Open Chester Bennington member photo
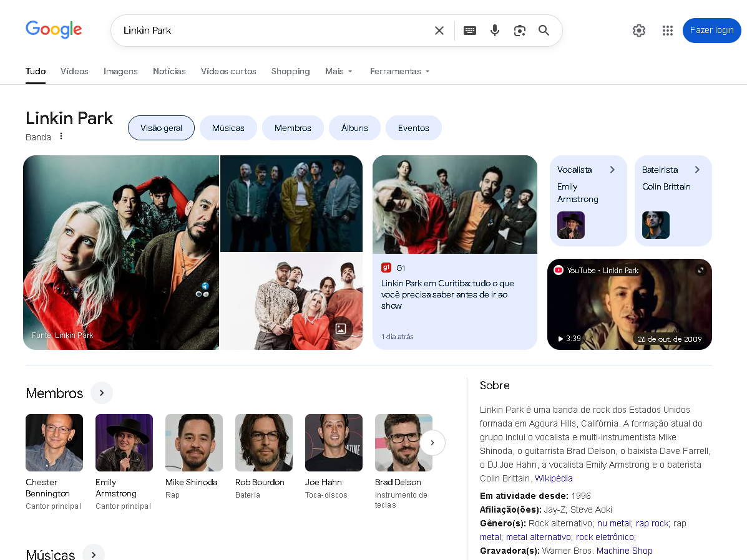 pyautogui.click(x=54, y=442)
